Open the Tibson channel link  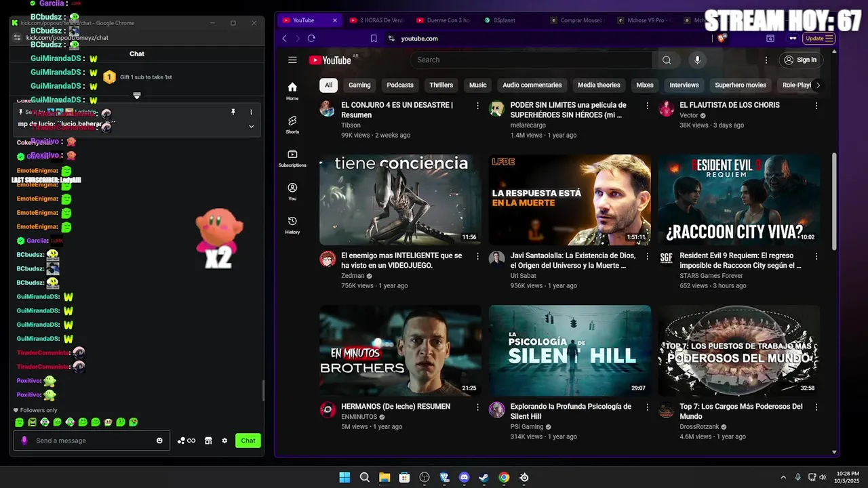pos(351,125)
